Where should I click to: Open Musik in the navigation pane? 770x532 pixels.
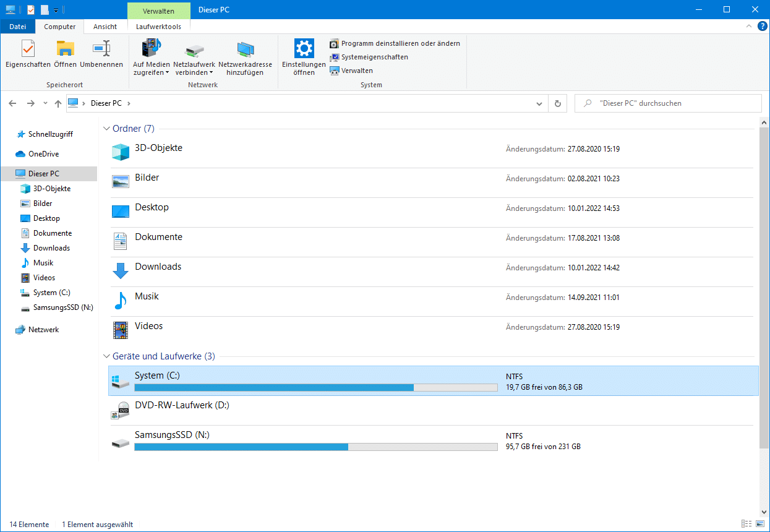coord(37,263)
